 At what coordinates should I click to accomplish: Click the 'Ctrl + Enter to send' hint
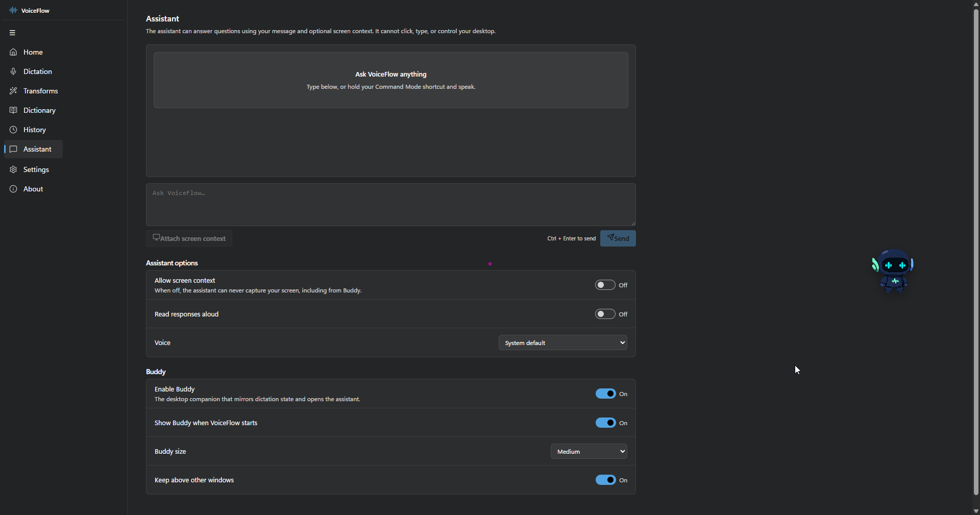571,238
